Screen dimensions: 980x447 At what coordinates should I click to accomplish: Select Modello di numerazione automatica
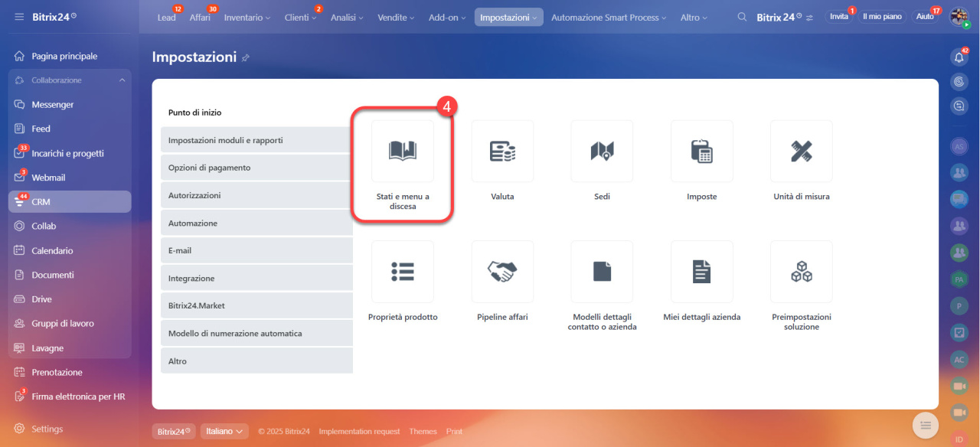[x=256, y=333]
